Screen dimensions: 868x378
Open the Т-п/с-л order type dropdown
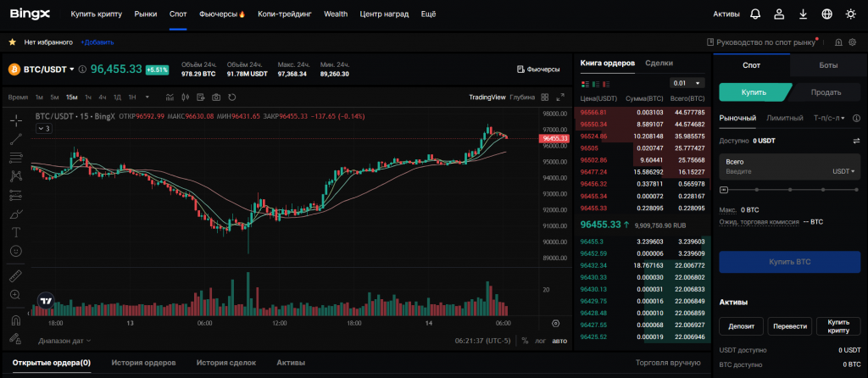[829, 118]
